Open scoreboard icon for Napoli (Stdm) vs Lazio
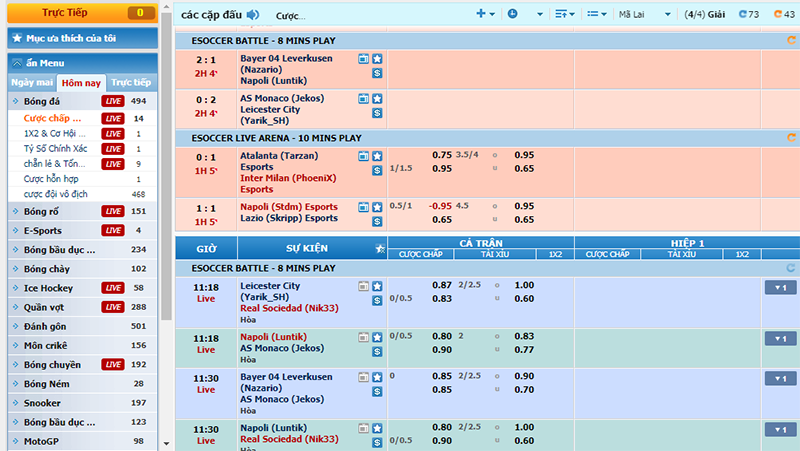 (363, 207)
